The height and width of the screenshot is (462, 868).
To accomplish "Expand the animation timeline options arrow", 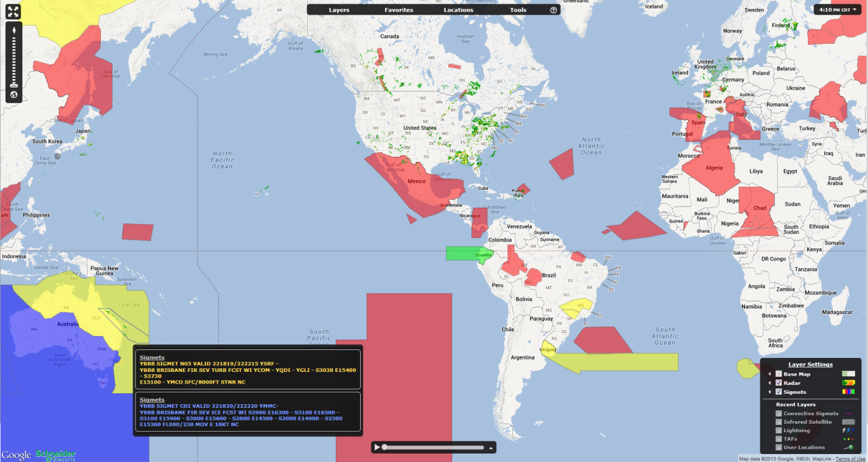I will pos(491,448).
